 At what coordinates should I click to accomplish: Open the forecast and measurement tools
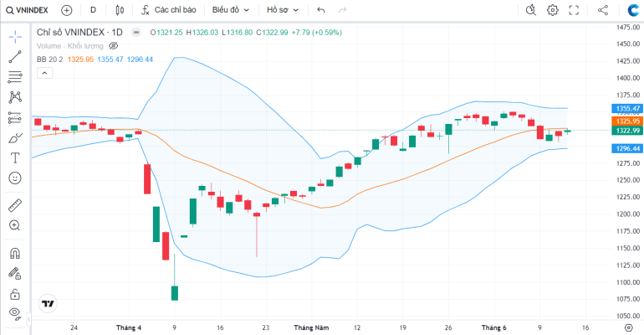pos(15,117)
